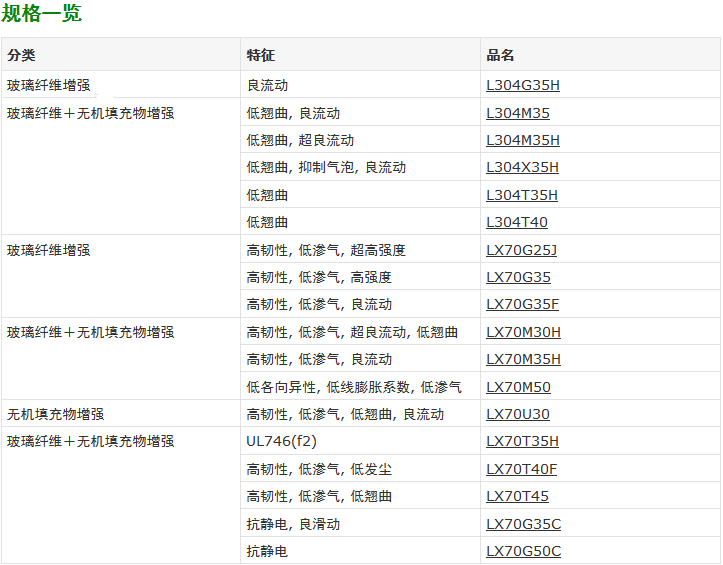This screenshot has height=565, width=723.
Task: Open product L304M35H
Action: point(523,140)
